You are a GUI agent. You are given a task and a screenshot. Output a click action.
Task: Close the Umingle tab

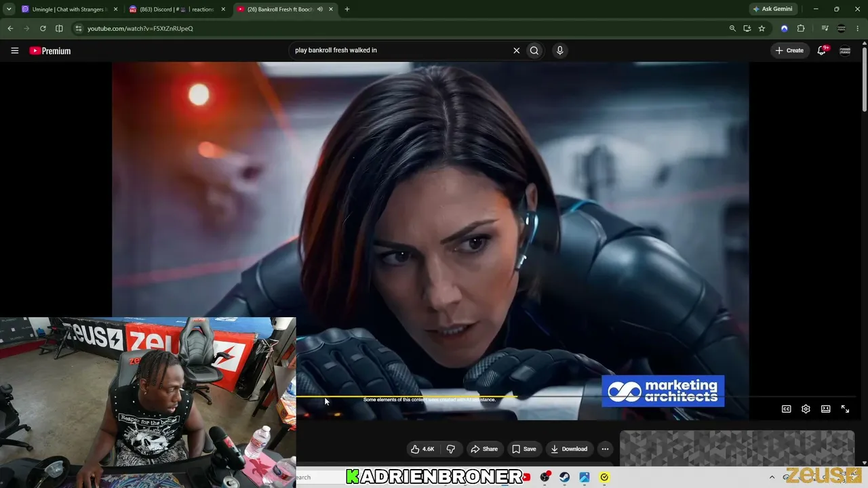point(116,9)
